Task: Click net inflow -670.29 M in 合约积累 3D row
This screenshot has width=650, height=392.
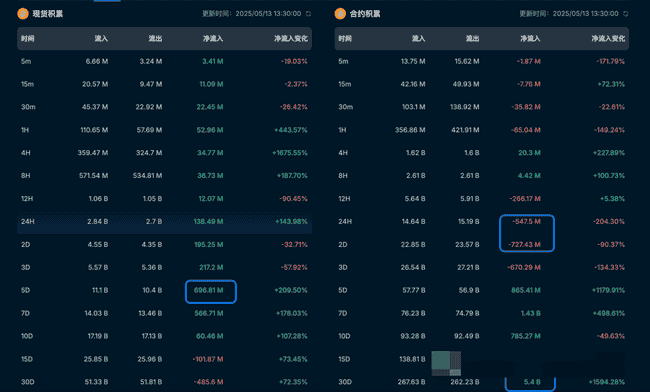Action: pyautogui.click(x=524, y=267)
